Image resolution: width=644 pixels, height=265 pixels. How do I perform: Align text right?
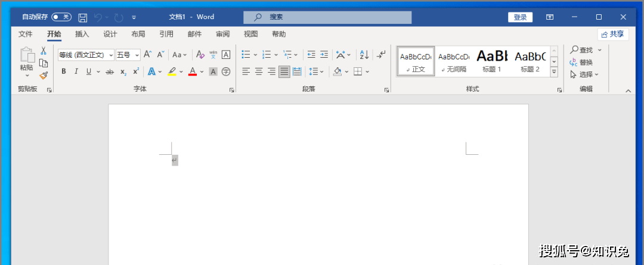tap(271, 72)
